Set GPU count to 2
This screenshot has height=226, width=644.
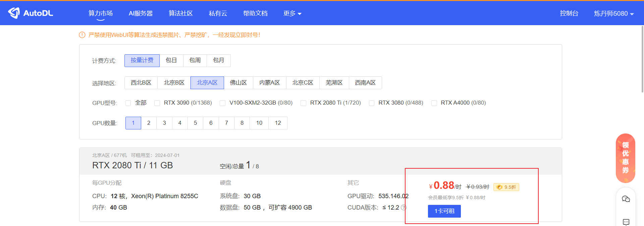(x=149, y=123)
